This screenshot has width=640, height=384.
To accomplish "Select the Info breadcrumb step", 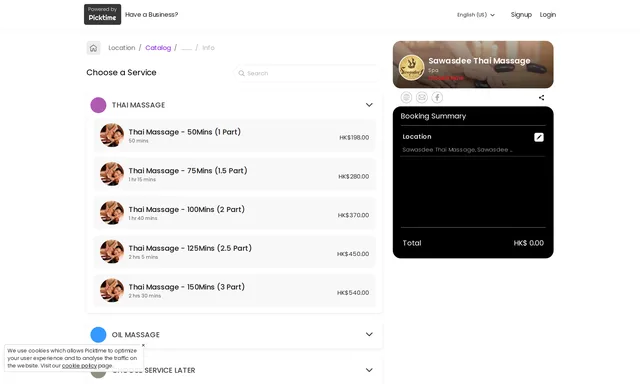I will pyautogui.click(x=208, y=48).
